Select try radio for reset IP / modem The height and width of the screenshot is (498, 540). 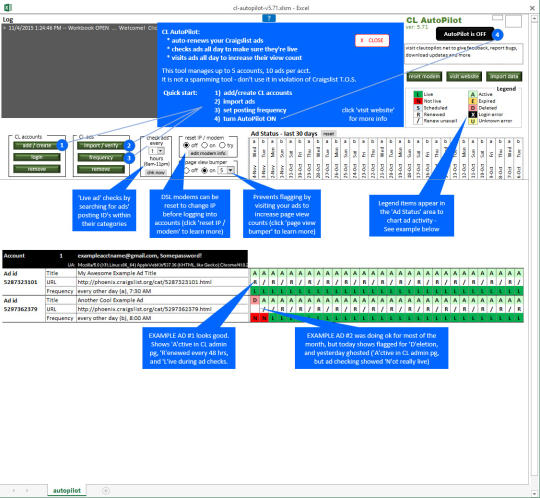222,145
